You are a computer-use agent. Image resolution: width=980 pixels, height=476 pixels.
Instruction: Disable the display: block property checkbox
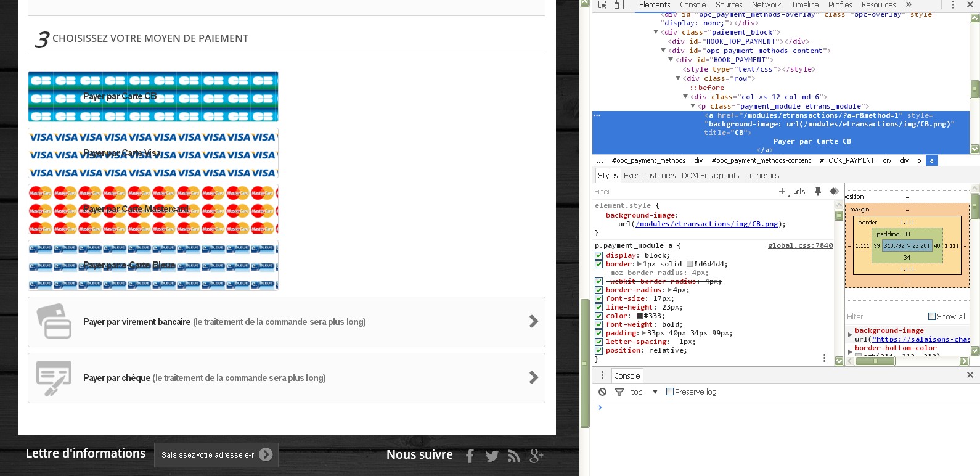[x=598, y=255]
